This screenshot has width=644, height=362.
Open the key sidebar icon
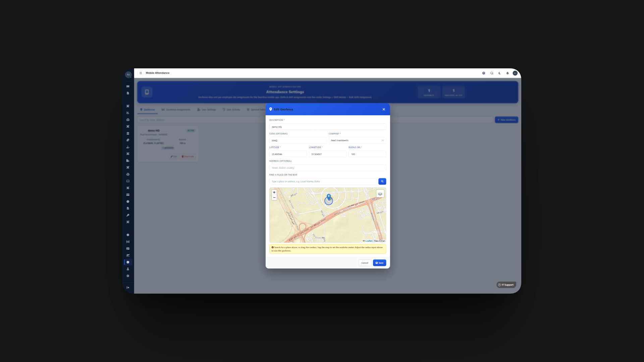(x=128, y=215)
